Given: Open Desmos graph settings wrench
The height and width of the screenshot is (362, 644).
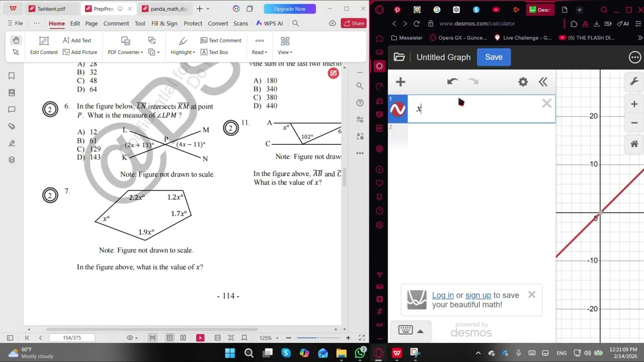Looking at the screenshot, I should pyautogui.click(x=634, y=81).
